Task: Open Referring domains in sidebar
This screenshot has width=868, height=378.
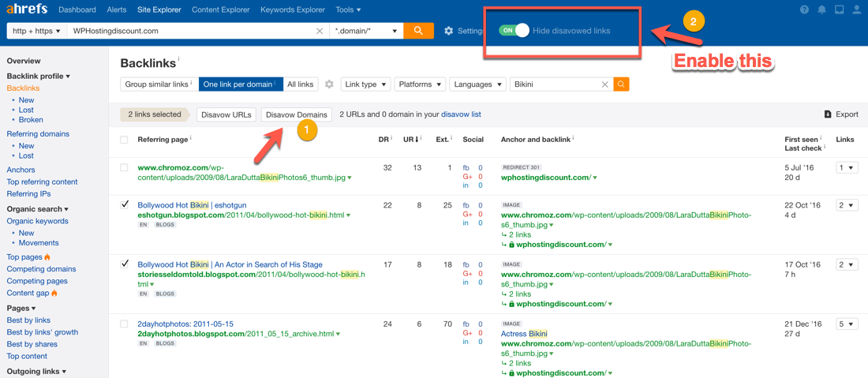Action: (38, 133)
